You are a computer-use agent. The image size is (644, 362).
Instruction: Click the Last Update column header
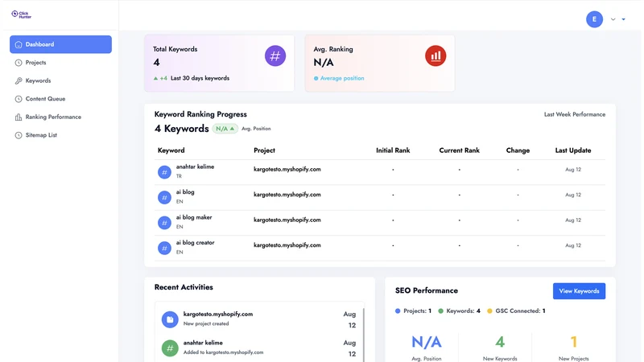point(573,150)
